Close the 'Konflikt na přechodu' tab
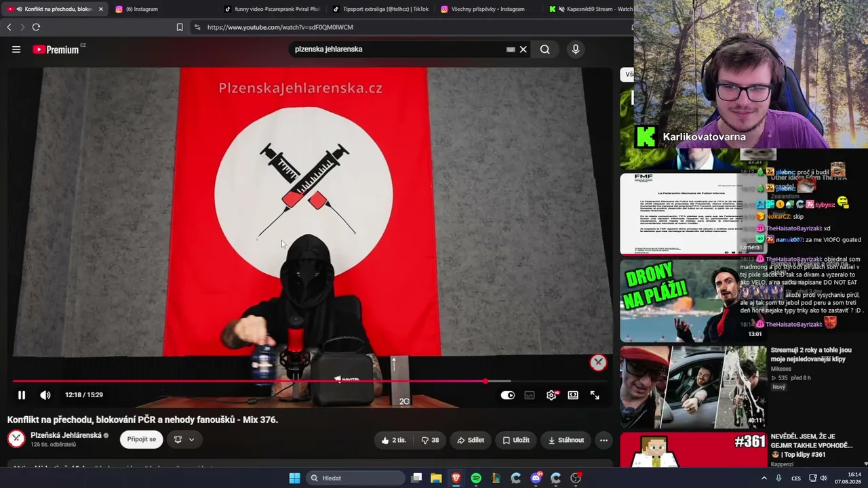Viewport: 868px width, 488px height. click(101, 9)
